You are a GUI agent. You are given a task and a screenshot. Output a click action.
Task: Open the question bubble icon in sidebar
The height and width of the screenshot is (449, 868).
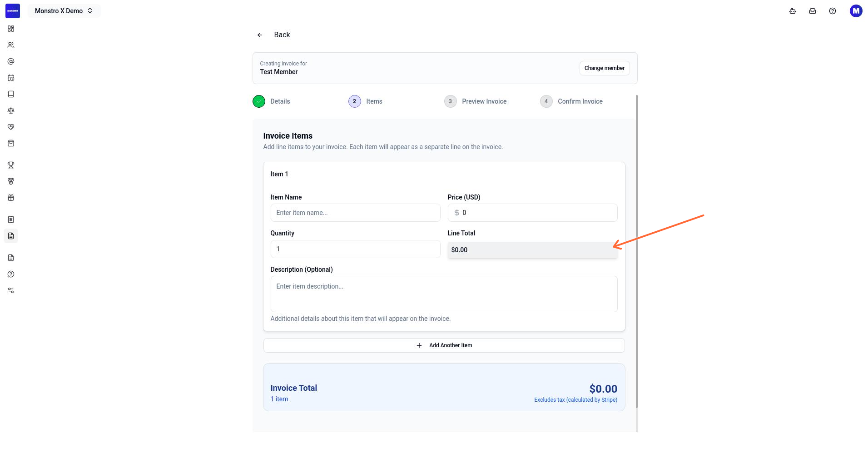[11, 274]
